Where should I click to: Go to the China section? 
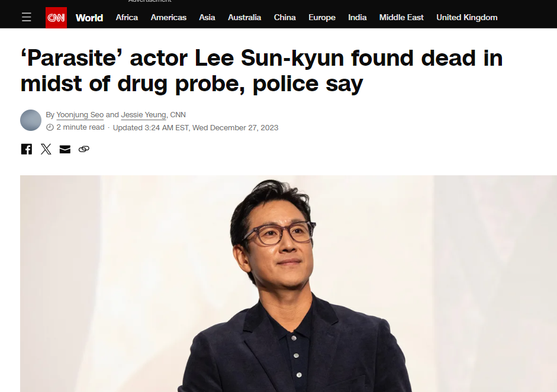(x=285, y=17)
